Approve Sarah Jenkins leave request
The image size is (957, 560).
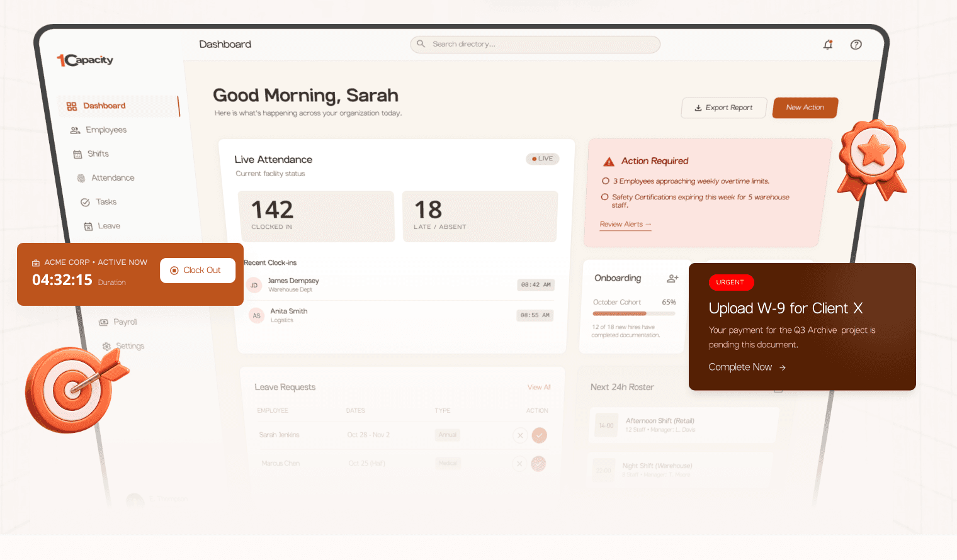(x=539, y=435)
